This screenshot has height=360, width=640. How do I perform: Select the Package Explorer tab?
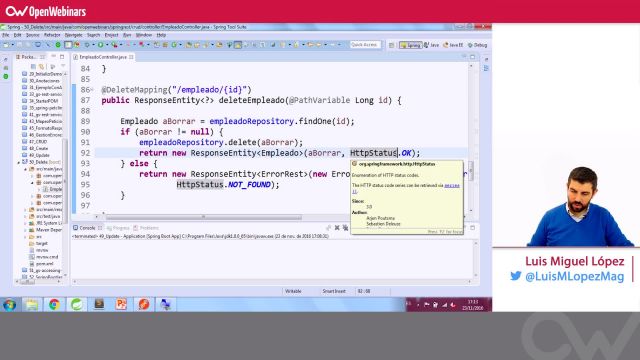(x=29, y=57)
